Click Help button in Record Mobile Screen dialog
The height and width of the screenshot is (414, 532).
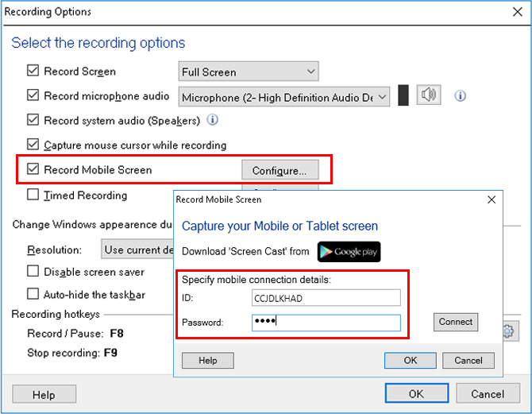[208, 360]
